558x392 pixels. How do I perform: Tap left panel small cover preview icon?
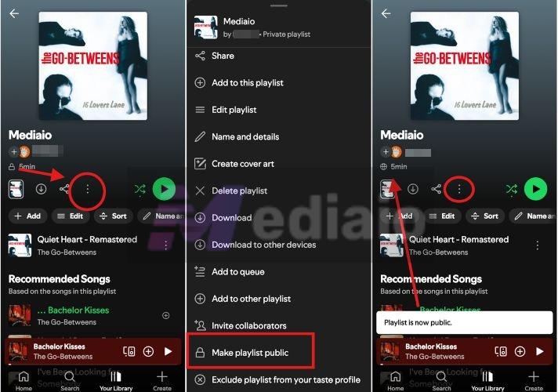tap(16, 189)
